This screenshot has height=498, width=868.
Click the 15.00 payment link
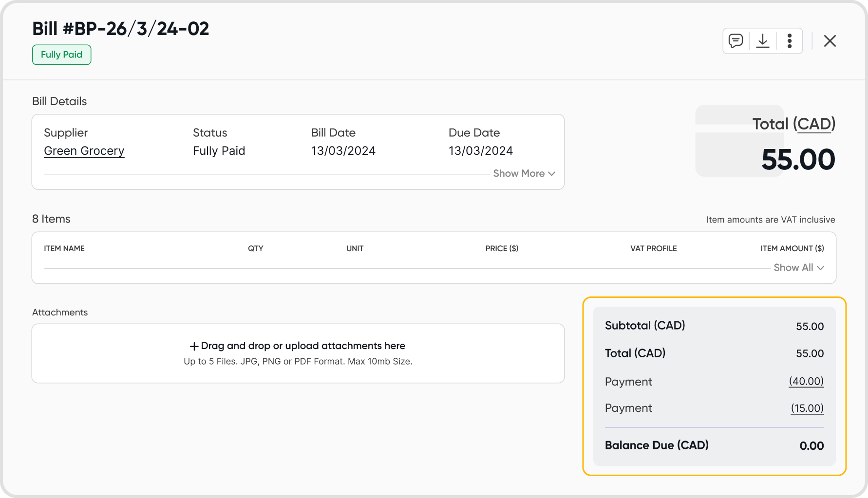pos(807,408)
